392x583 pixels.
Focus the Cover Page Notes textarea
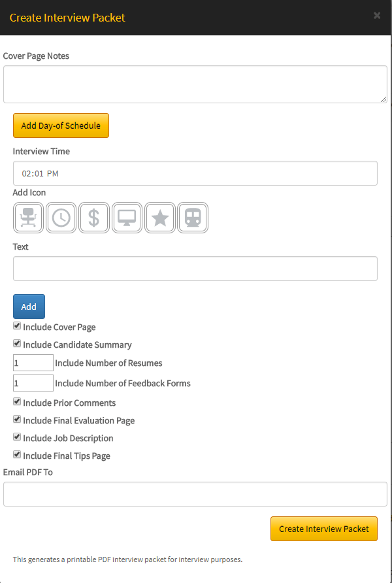click(x=195, y=84)
